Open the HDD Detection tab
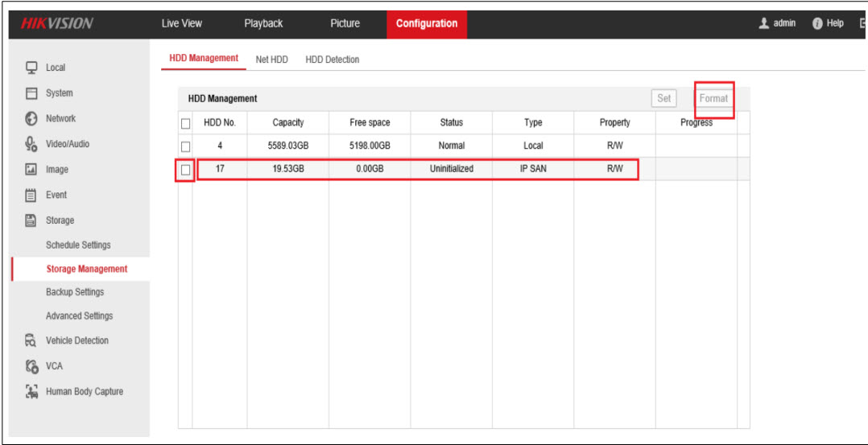Image resolution: width=868 pixels, height=445 pixels. tap(332, 60)
